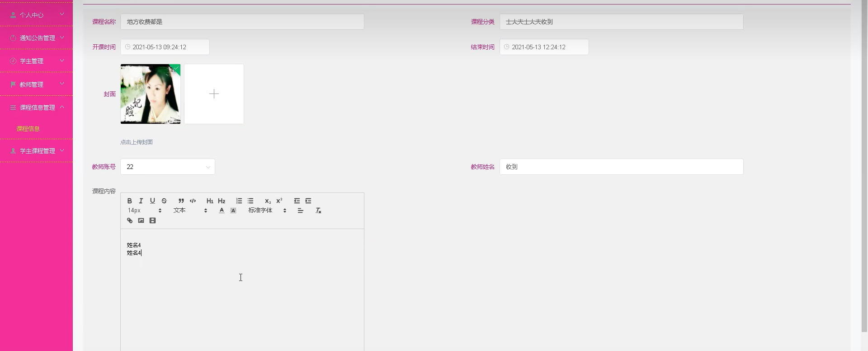Viewport: 868px width, 351px height.
Task: Toggle strikethrough formatting in editor toolbar
Action: 164,201
